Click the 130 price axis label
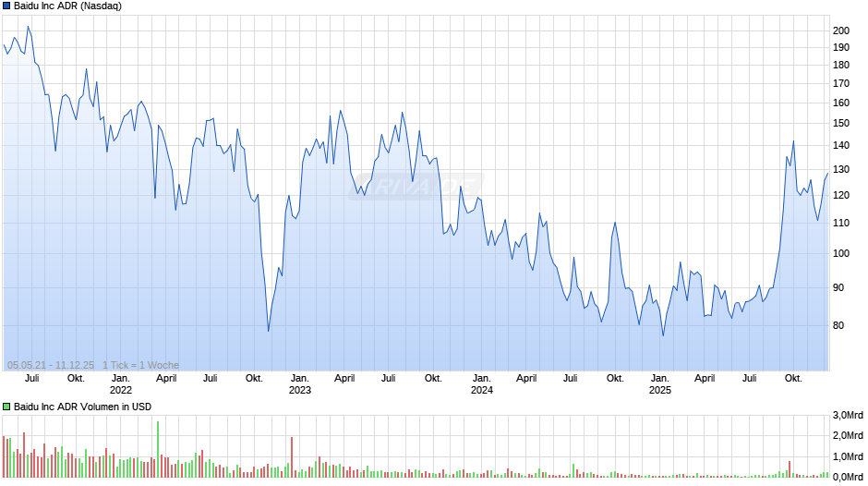 (841, 170)
